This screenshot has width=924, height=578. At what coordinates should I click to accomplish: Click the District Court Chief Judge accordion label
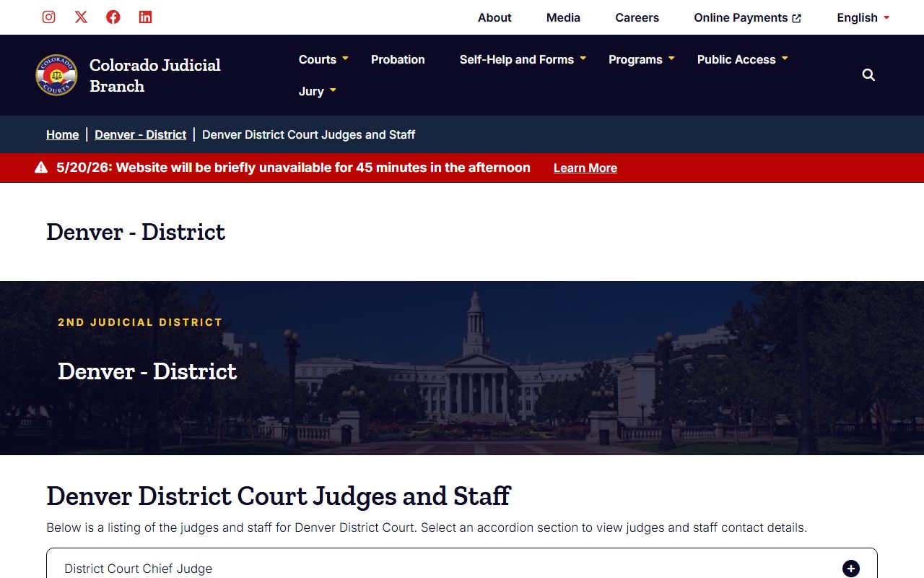[x=139, y=569]
